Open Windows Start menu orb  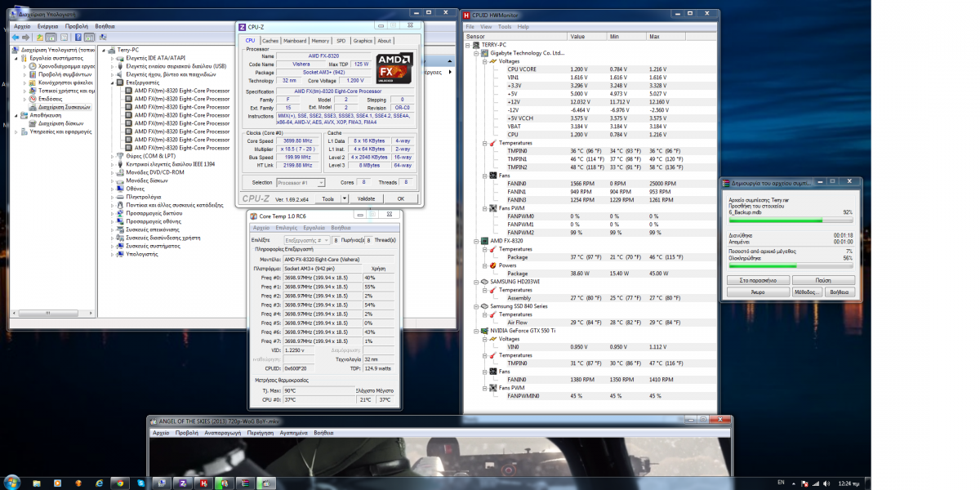(x=12, y=483)
